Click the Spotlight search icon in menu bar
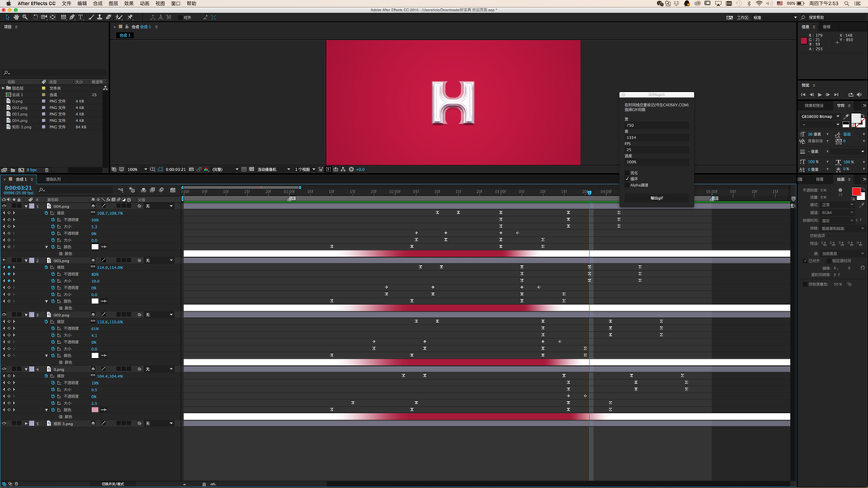 pyautogui.click(x=846, y=3)
